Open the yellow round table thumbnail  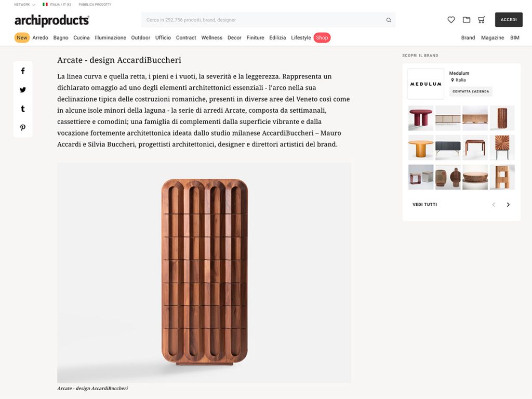click(421, 148)
